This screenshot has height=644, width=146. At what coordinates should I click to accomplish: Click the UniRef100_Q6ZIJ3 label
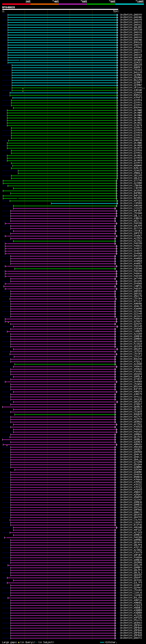tap(131, 221)
